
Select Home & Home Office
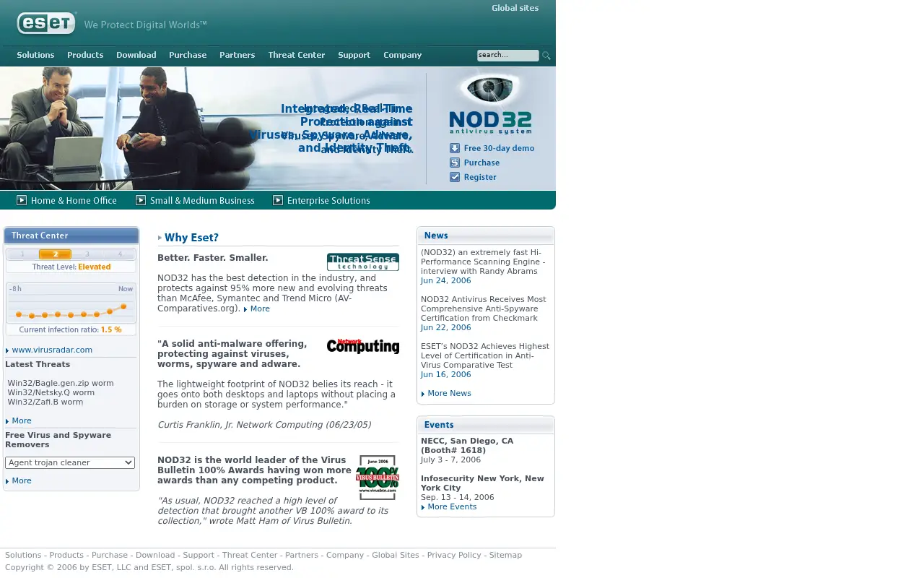pyautogui.click(x=74, y=201)
